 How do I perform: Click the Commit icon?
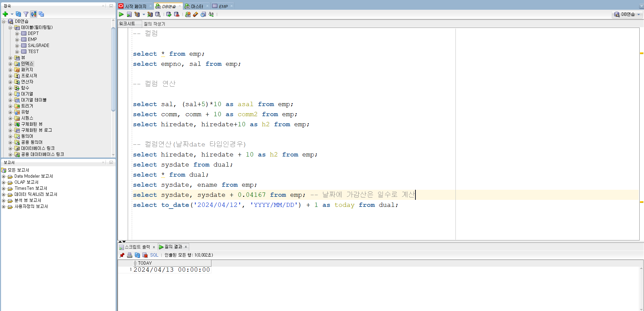click(x=169, y=14)
